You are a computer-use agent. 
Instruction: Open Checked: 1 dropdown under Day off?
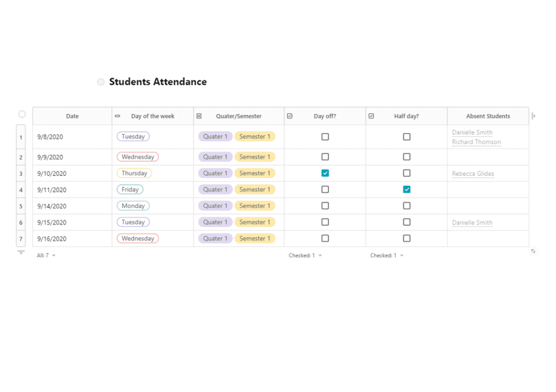(x=305, y=255)
